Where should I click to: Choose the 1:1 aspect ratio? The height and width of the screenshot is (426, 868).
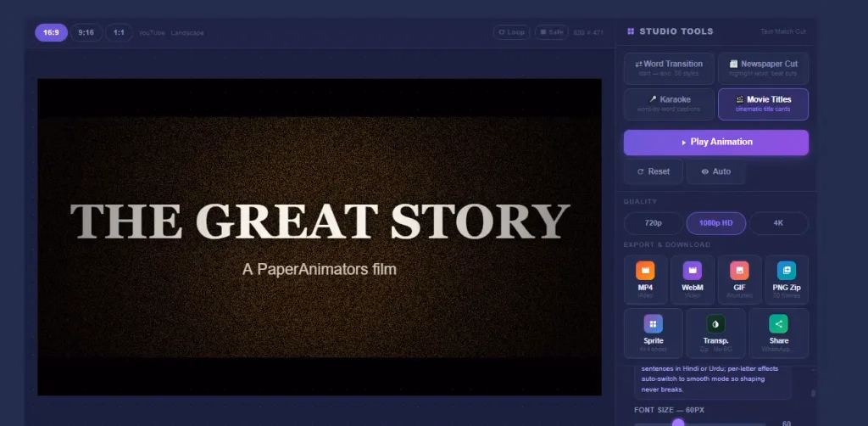coord(119,33)
